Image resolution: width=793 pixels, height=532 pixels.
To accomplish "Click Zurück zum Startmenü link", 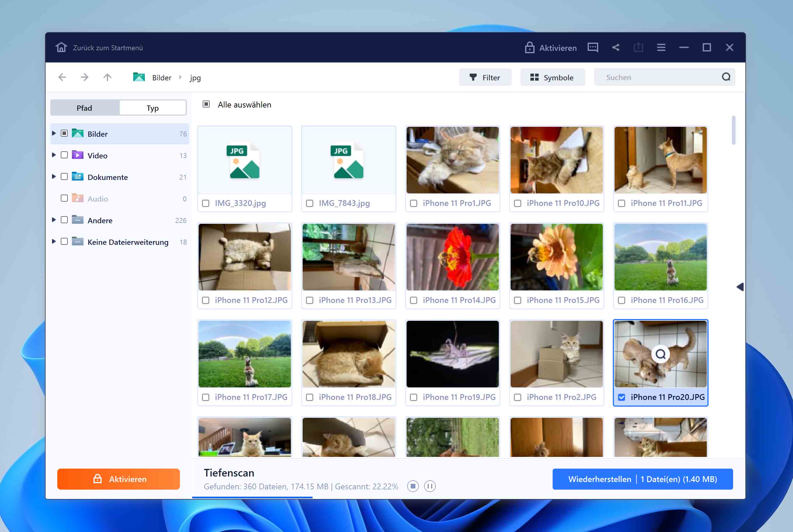I will 108,48.
